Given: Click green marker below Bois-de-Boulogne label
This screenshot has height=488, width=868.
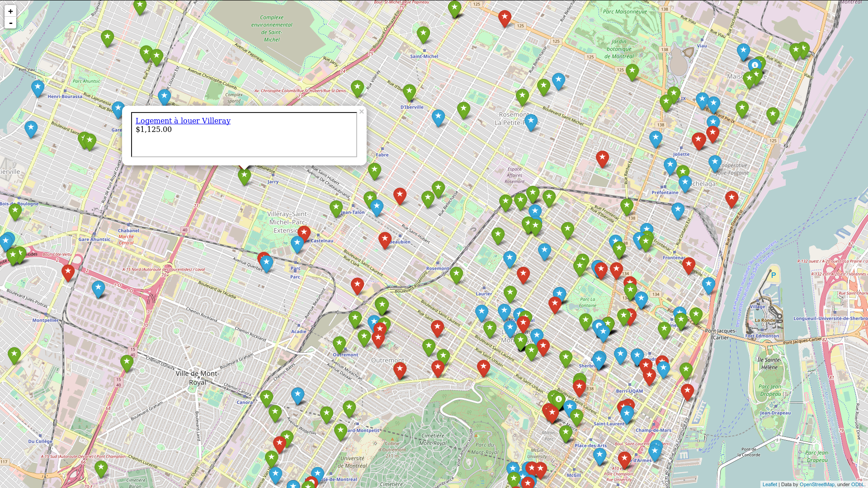Looking at the screenshot, I should [x=15, y=211].
